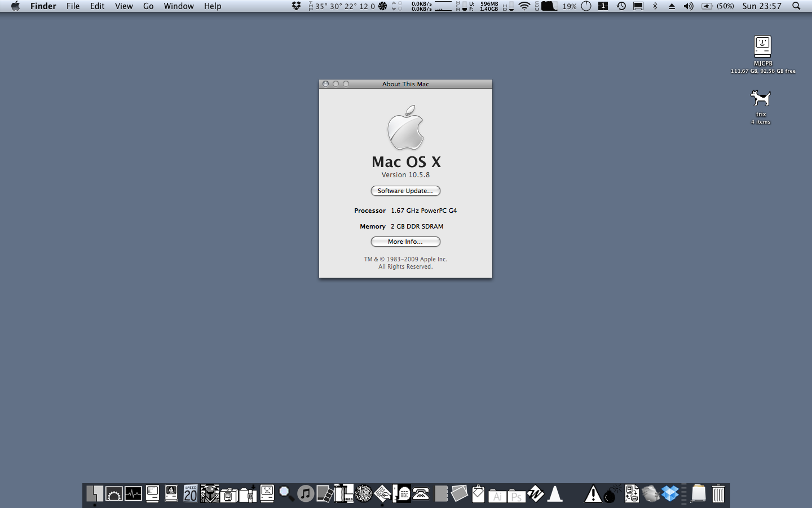Open the helmeted character dock icon
The width and height of the screenshot is (812, 508).
(x=210, y=494)
